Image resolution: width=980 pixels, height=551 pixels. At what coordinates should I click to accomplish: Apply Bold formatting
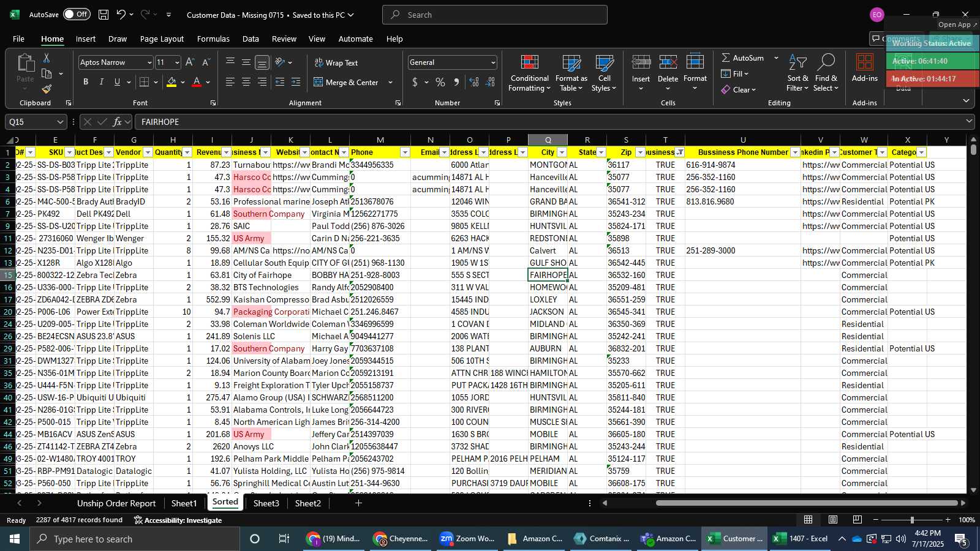click(86, 82)
